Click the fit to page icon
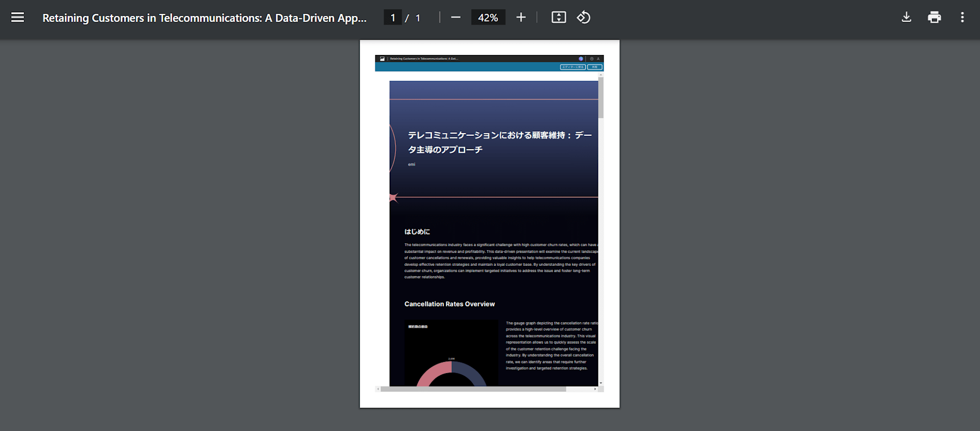980x431 pixels. [x=559, y=18]
